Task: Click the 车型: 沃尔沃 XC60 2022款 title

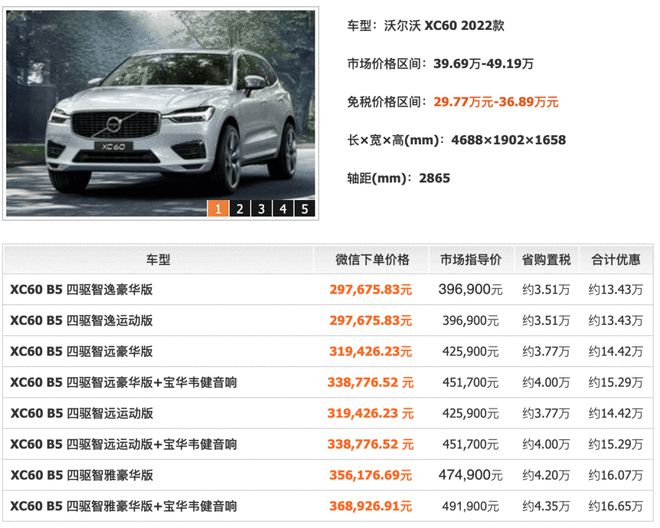Action: coord(426,26)
